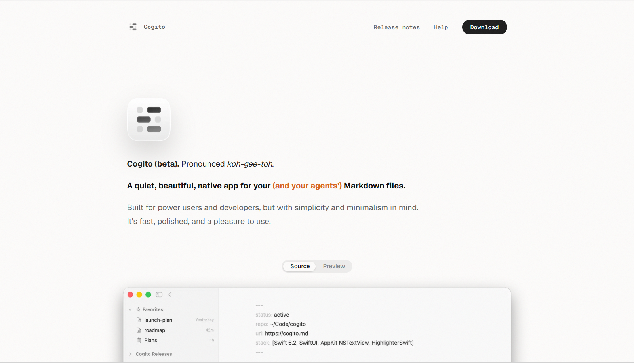Click the Favorites star icon
The width and height of the screenshot is (634, 364).
pyautogui.click(x=138, y=310)
